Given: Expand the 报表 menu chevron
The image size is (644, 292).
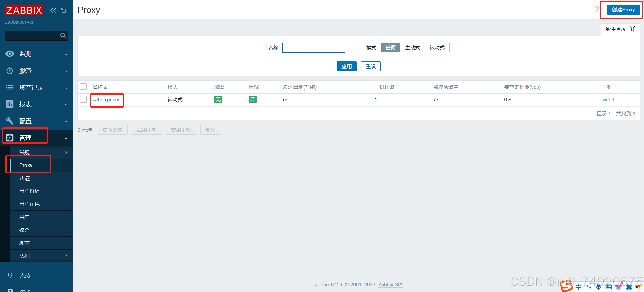Looking at the screenshot, I should click(x=66, y=105).
